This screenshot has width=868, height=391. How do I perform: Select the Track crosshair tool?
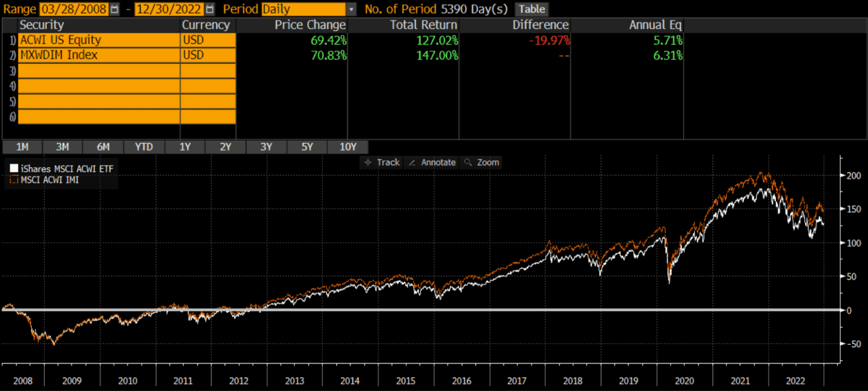coord(381,162)
